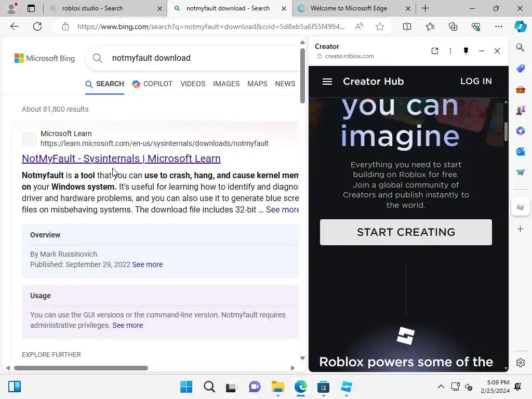Show hidden system tray icons
Image resolution: width=532 pixels, height=399 pixels.
click(441, 387)
